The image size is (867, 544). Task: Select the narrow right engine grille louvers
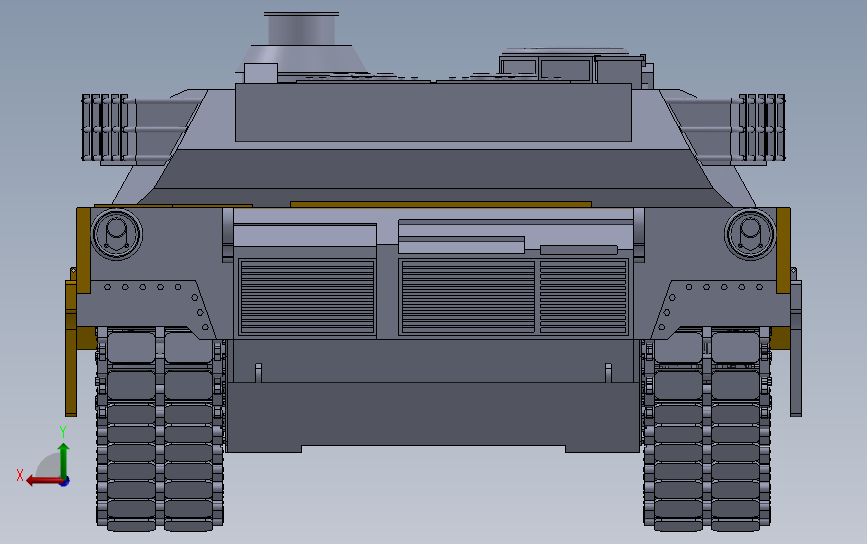point(583,297)
